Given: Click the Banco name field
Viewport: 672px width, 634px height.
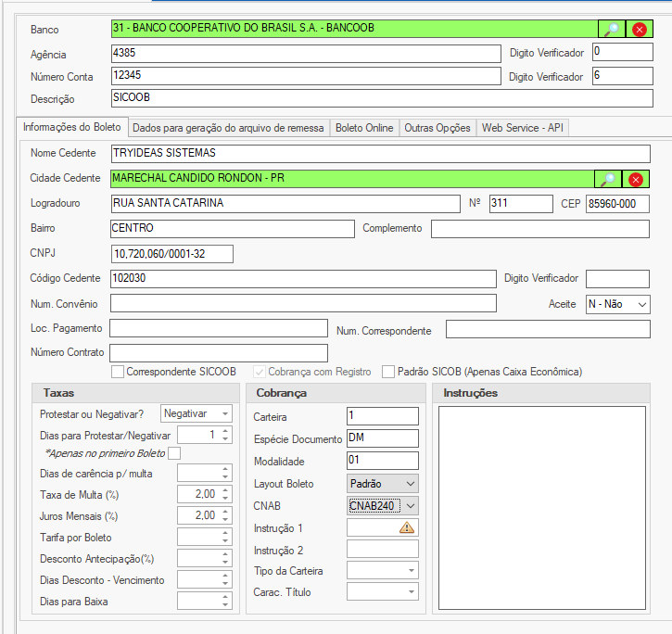Looking at the screenshot, I should pyautogui.click(x=354, y=29).
